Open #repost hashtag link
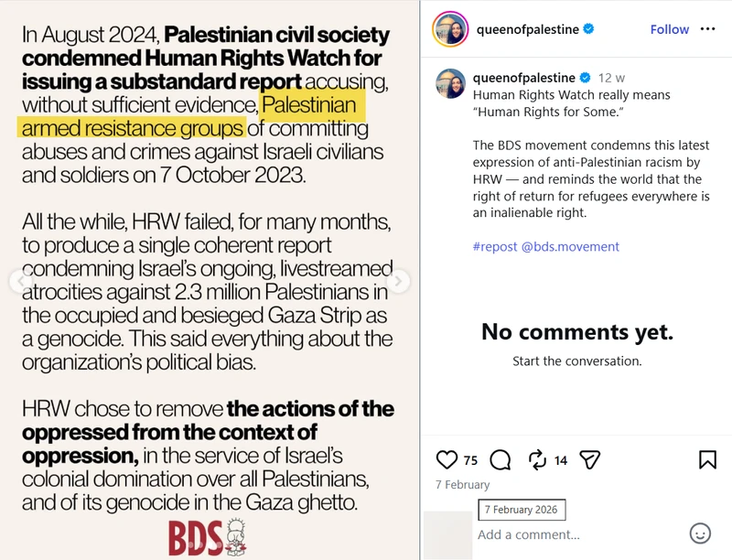Viewport: 732px width, 560px height. tap(495, 246)
